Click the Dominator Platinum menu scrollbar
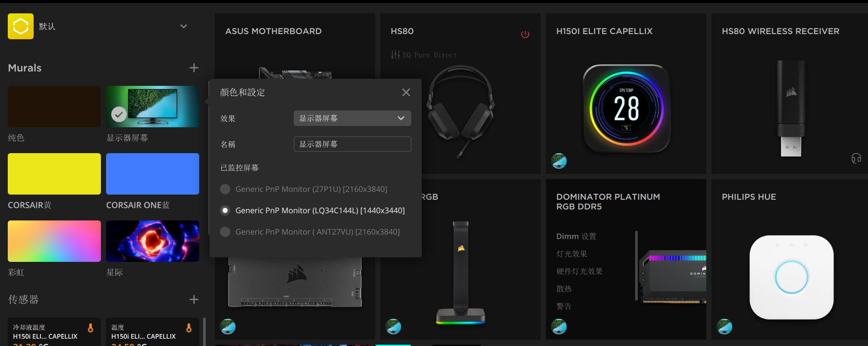Screen dimensions: 868x346 636,265
